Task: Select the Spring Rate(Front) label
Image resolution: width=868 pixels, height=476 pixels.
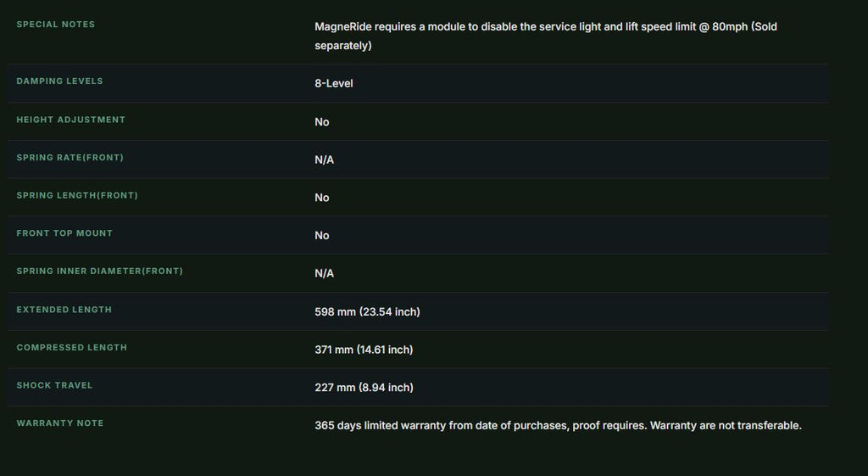Action: pyautogui.click(x=70, y=157)
